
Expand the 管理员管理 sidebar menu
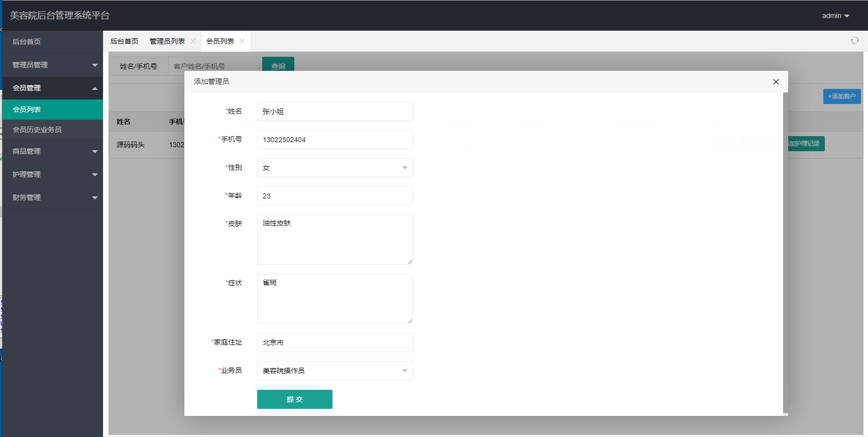53,65
